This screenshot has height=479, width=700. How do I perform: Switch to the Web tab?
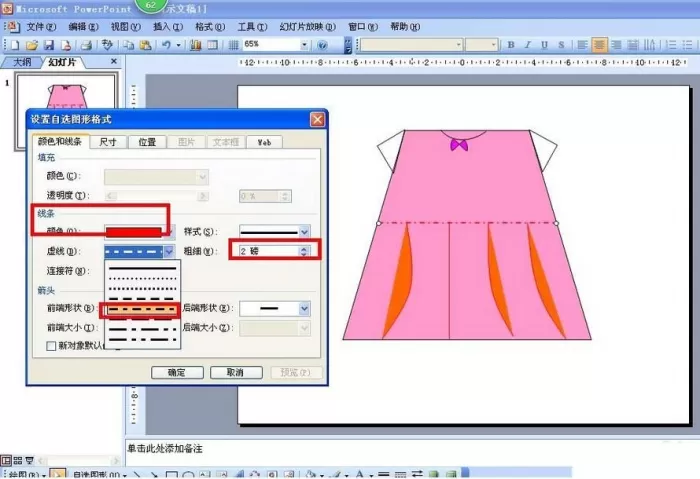pyautogui.click(x=264, y=142)
